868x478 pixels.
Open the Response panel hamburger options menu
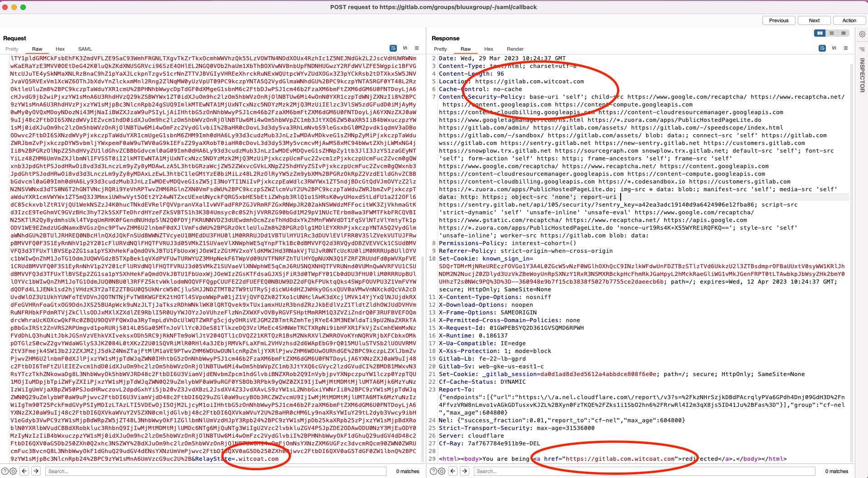pyautogui.click(x=846, y=48)
